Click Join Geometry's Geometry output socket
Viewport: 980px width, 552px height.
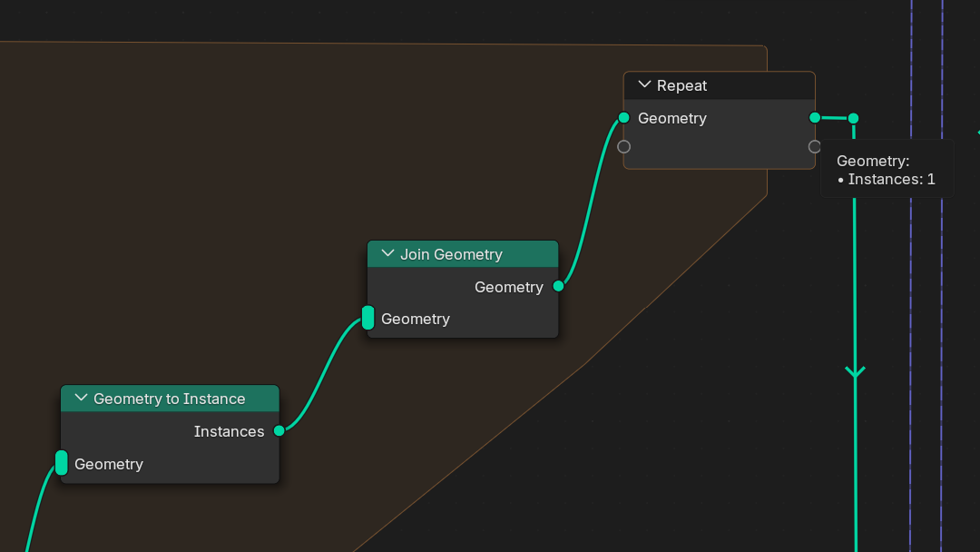559,286
